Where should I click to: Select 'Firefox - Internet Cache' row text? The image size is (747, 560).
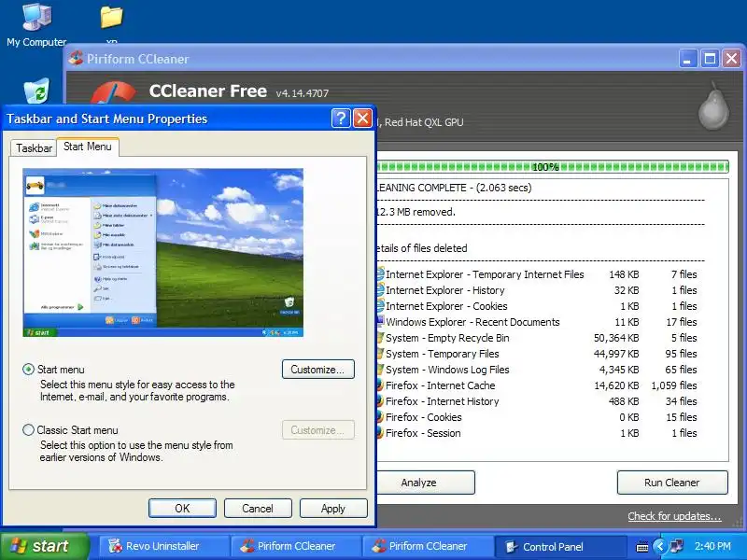pyautogui.click(x=440, y=385)
